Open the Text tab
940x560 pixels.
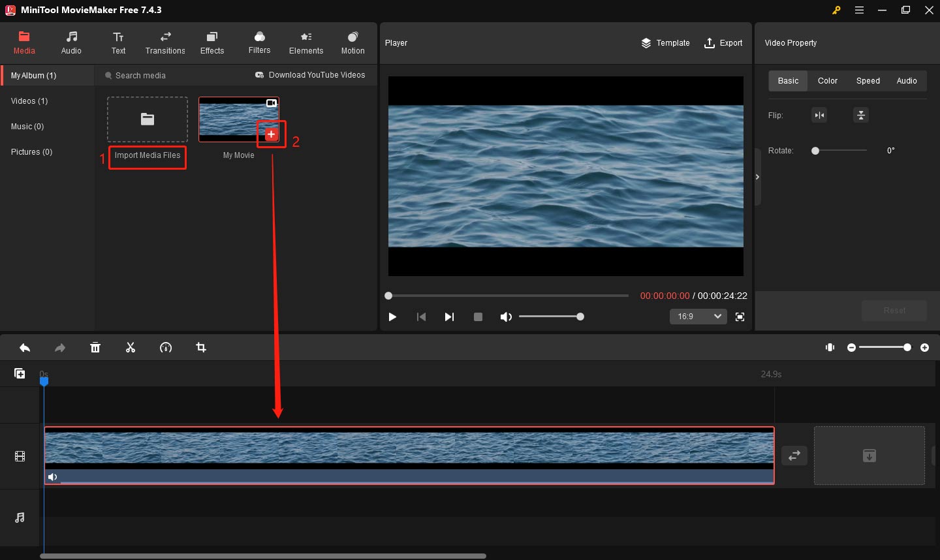118,43
